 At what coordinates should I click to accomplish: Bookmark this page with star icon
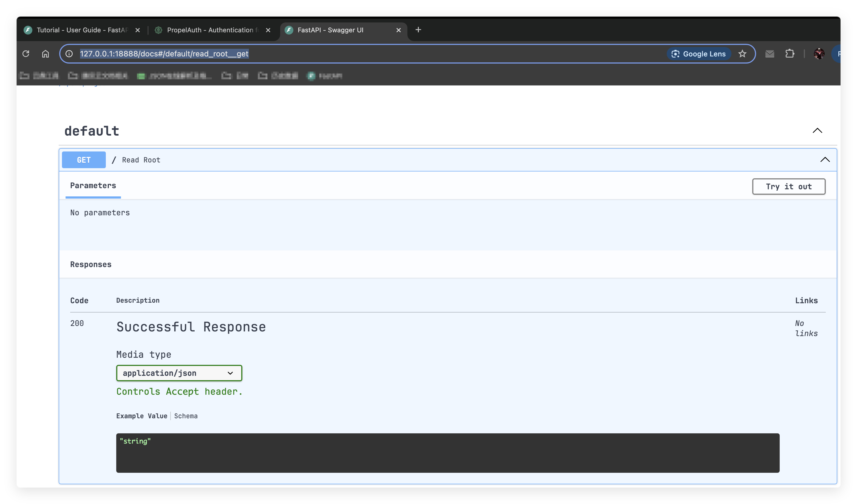tap(742, 54)
